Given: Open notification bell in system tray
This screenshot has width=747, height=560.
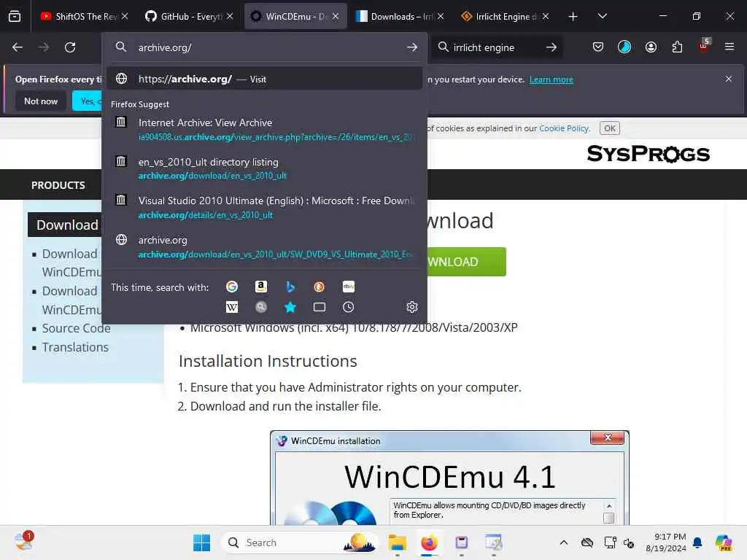Looking at the screenshot, I should [x=697, y=542].
